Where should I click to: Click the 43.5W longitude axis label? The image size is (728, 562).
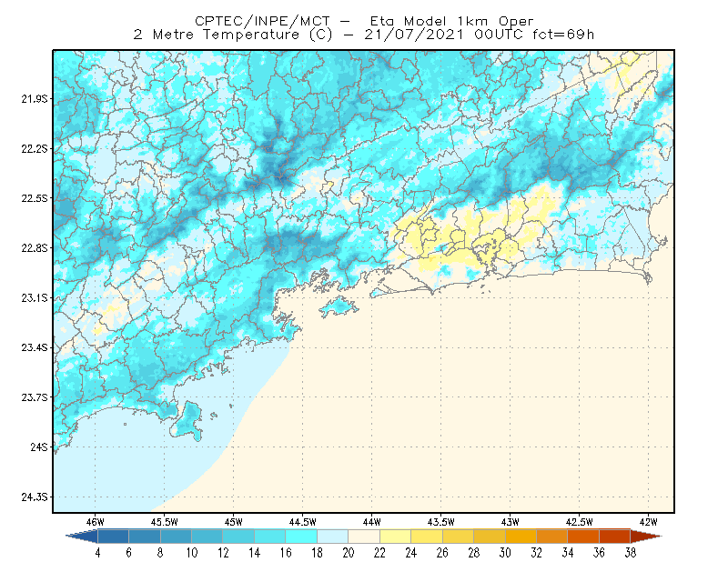point(440,522)
